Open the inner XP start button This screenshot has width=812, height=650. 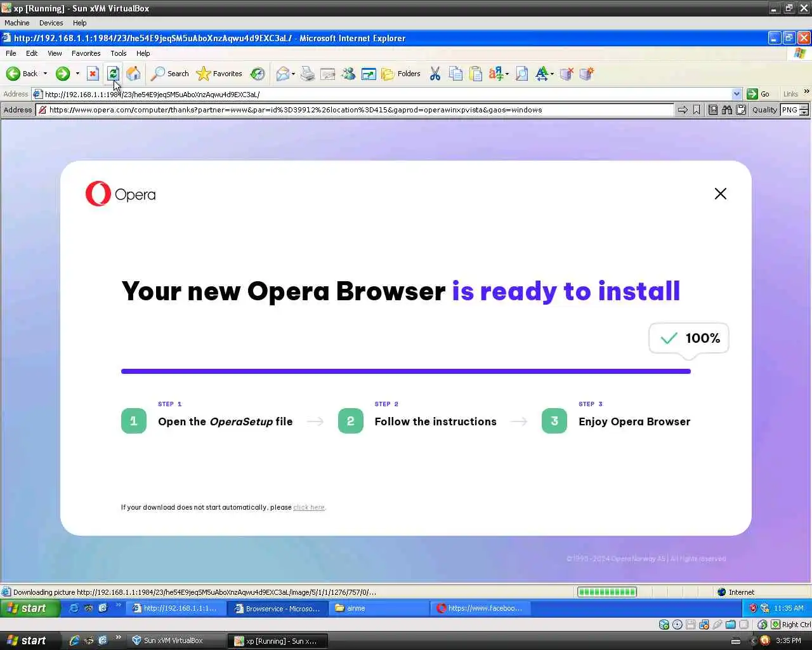coord(30,608)
